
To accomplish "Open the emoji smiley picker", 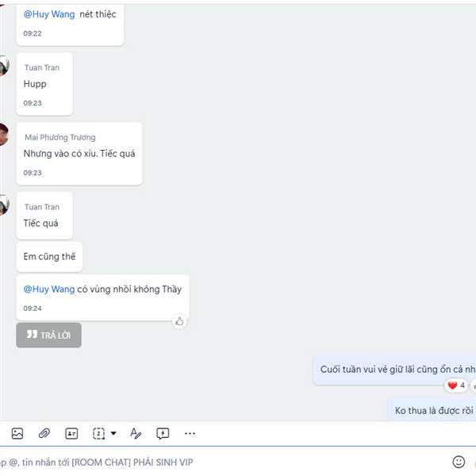I will 459,462.
